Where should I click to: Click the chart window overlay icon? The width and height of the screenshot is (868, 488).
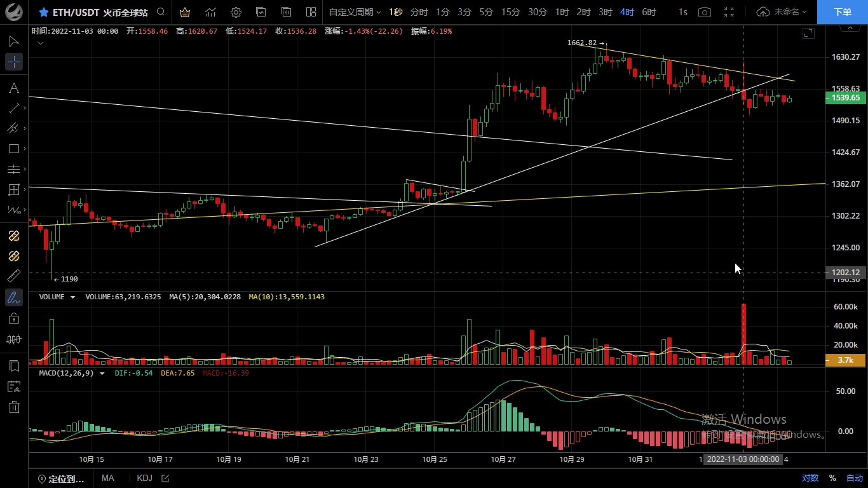tap(261, 12)
